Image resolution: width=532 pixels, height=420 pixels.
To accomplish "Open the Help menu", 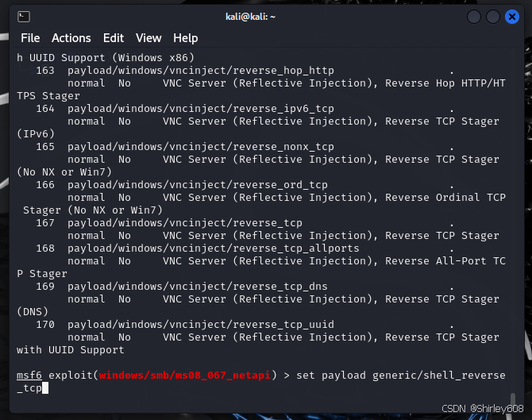I will point(185,38).
